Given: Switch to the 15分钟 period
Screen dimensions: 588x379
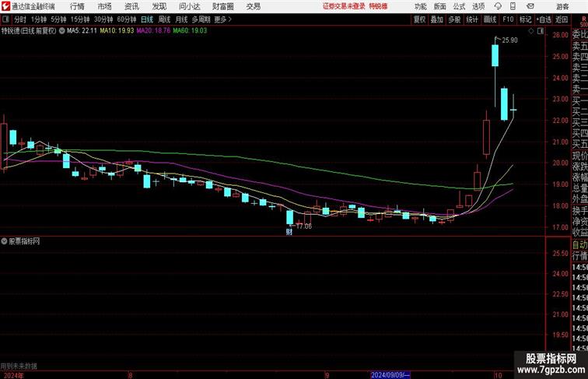Looking at the screenshot, I should point(80,19).
